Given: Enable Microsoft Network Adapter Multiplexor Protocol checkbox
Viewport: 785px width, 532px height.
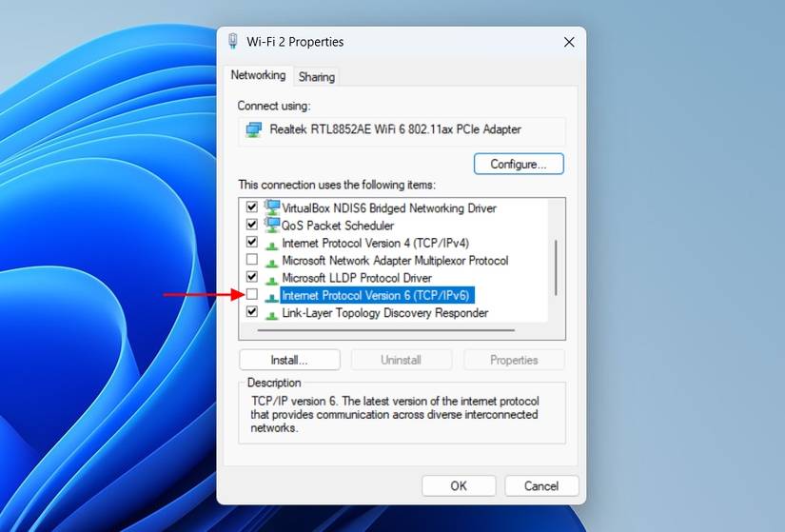Looking at the screenshot, I should [252, 260].
